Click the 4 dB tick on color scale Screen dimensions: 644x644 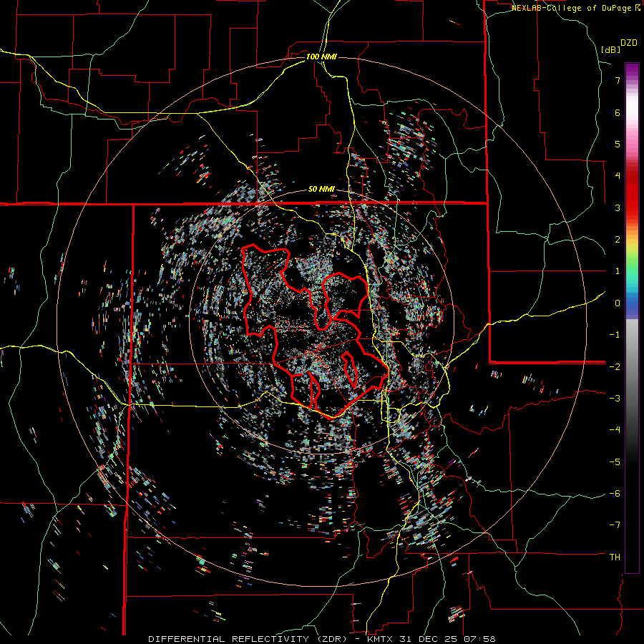click(x=618, y=176)
